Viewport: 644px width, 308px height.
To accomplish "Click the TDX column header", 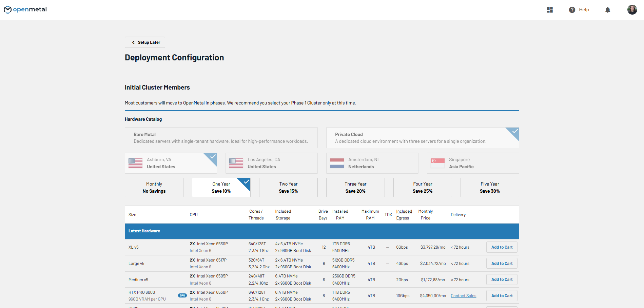I will point(388,215).
